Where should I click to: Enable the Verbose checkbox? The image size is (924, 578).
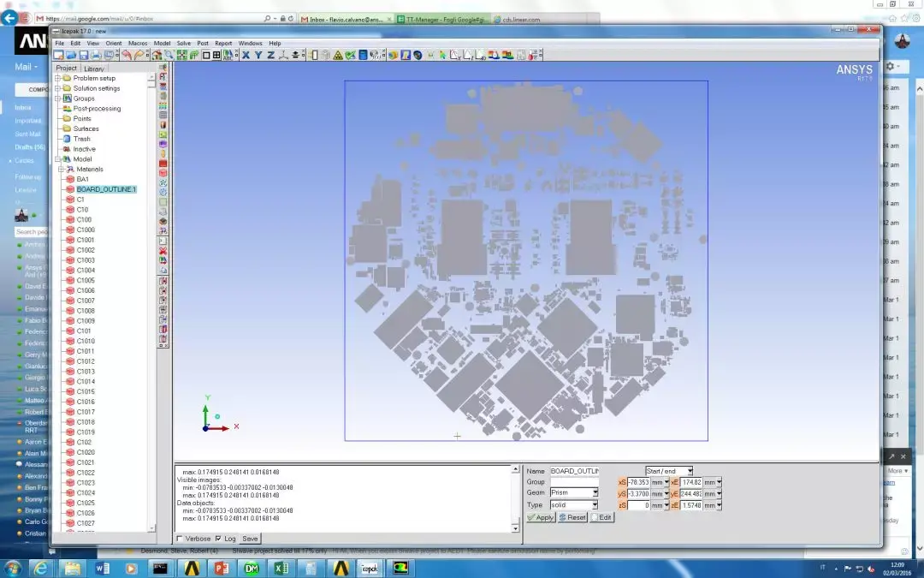[180, 539]
